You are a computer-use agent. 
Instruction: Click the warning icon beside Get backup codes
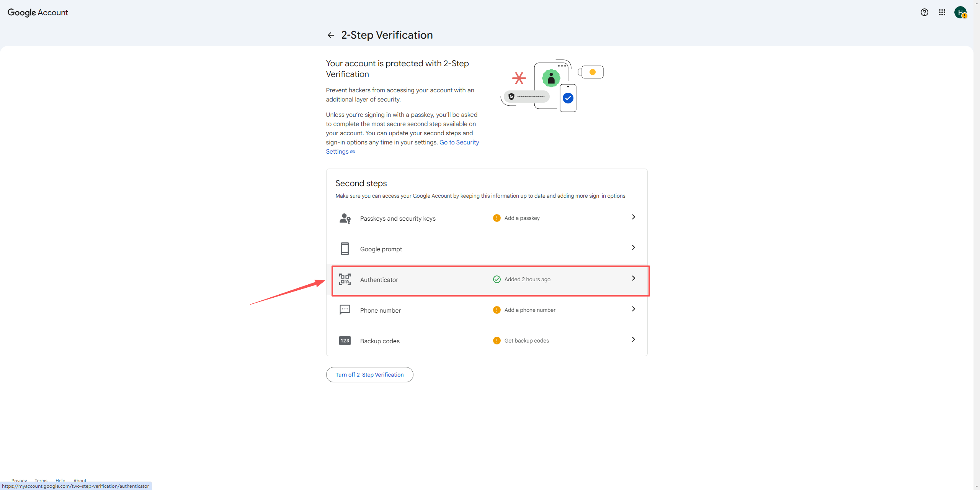(497, 341)
